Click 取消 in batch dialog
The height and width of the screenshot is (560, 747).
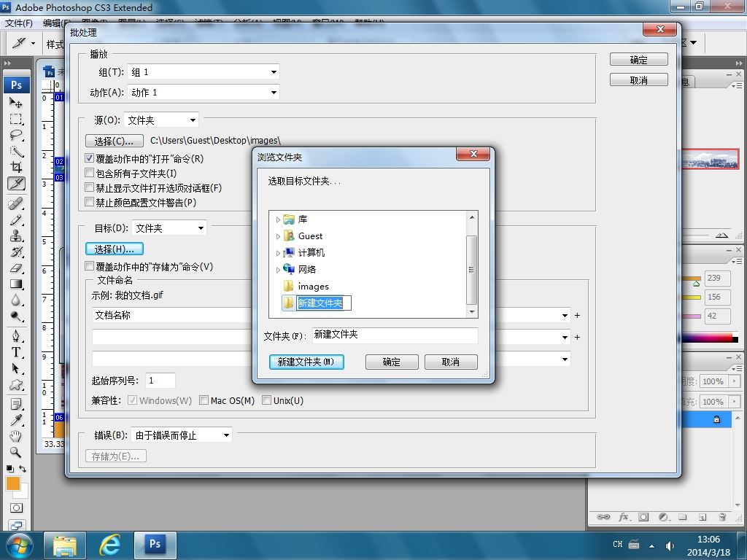point(639,80)
